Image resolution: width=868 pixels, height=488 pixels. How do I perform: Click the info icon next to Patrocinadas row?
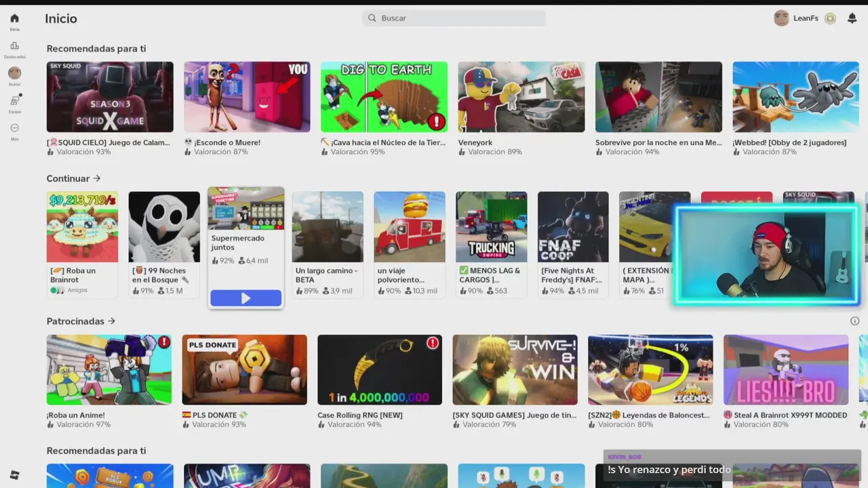[854, 321]
